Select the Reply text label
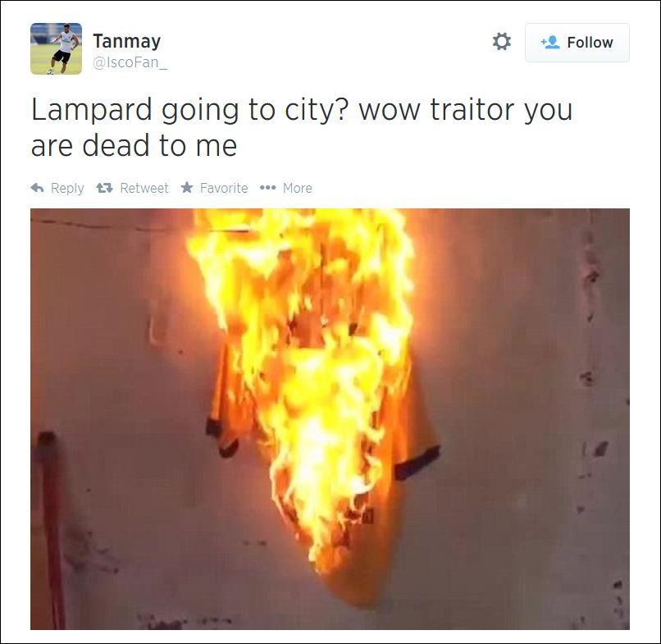661x644 pixels. (67, 188)
